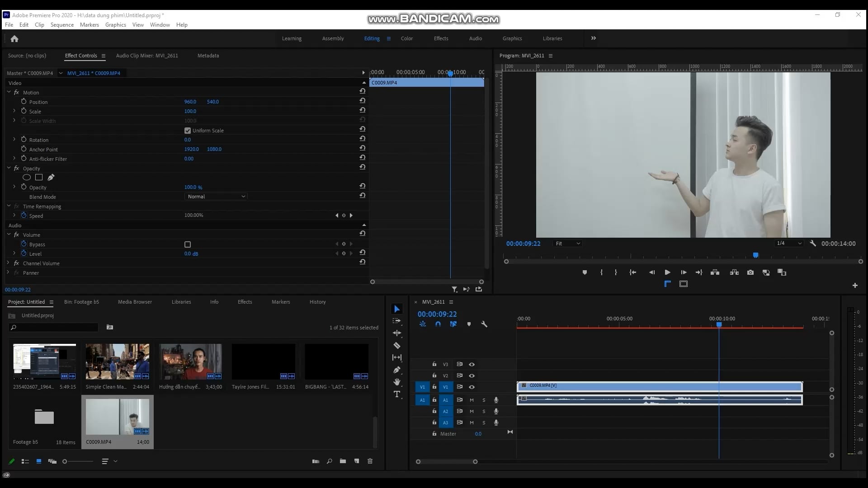Create ellipse mask under Opacity
Image resolution: width=868 pixels, height=488 pixels.
pos(27,178)
